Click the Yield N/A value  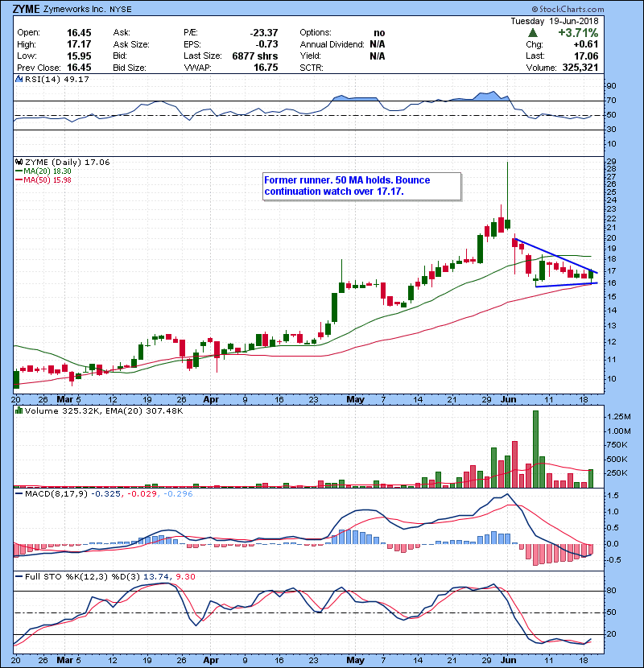click(x=378, y=56)
